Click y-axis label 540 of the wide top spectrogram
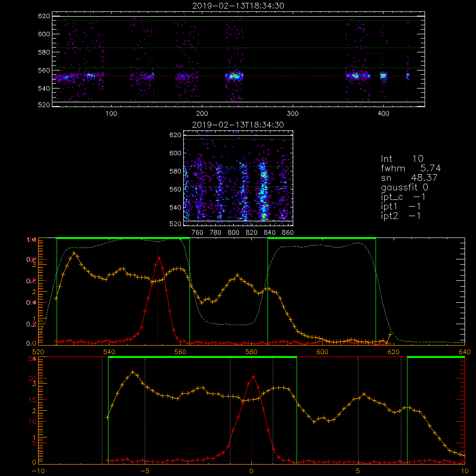 click(44, 89)
